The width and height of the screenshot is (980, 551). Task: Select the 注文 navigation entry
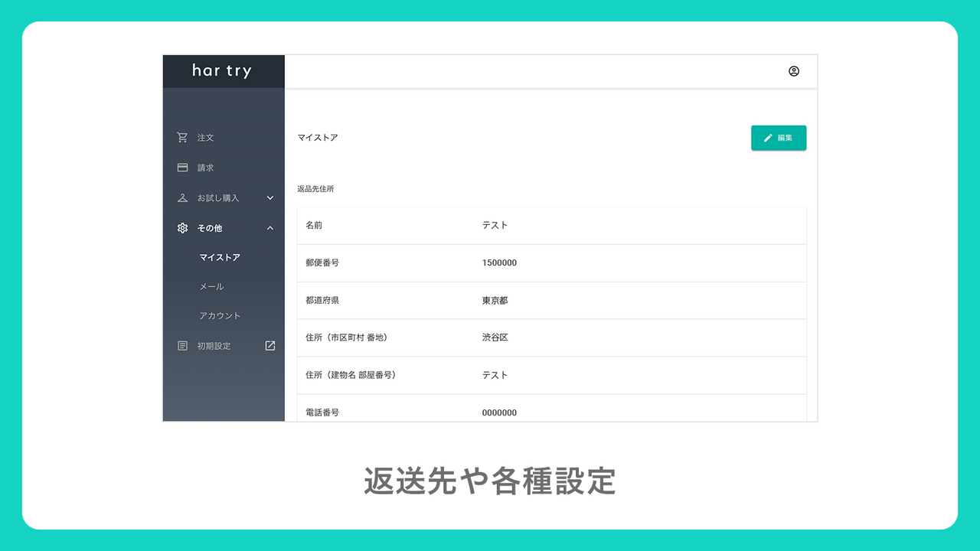[204, 138]
